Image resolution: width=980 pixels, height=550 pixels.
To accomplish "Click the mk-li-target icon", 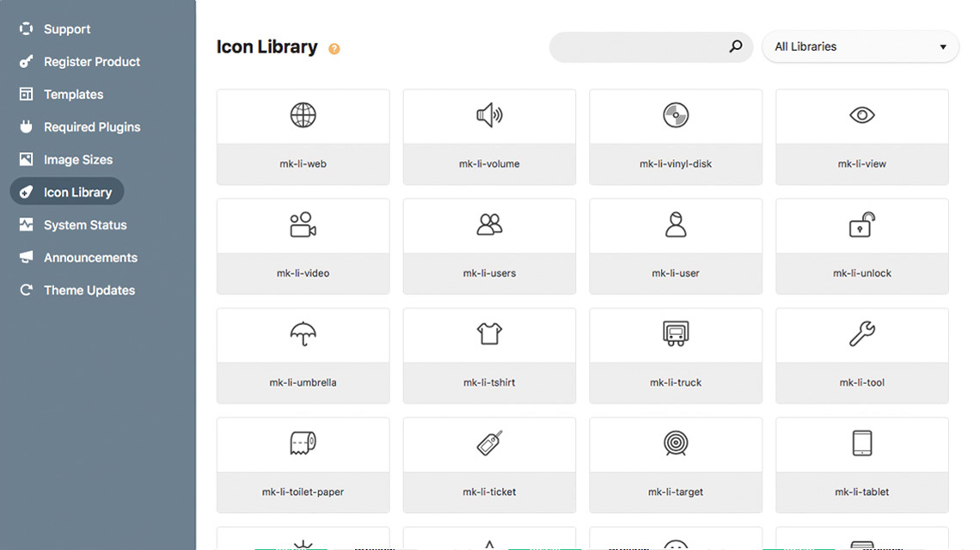I will point(675,443).
